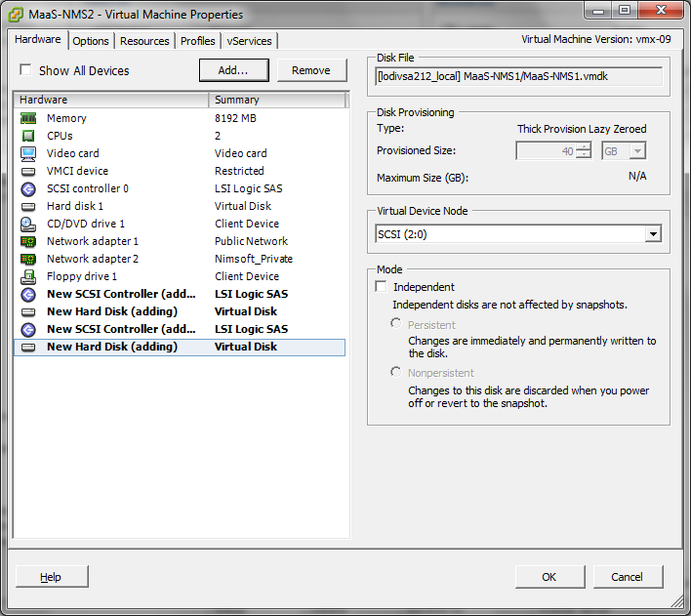Select the Memory row text
The image size is (691, 616).
[66, 118]
